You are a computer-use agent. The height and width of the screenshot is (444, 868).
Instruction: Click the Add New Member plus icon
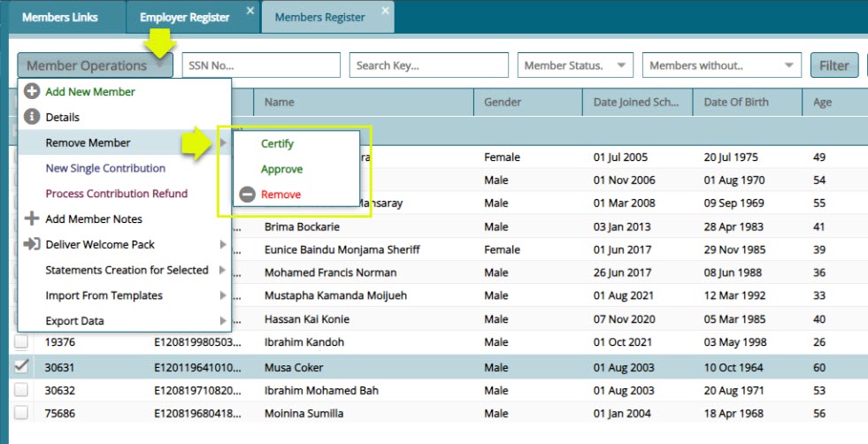(31, 92)
